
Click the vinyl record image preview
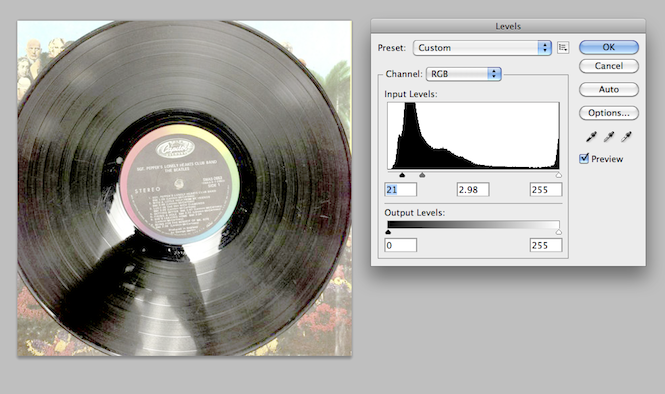tap(184, 188)
